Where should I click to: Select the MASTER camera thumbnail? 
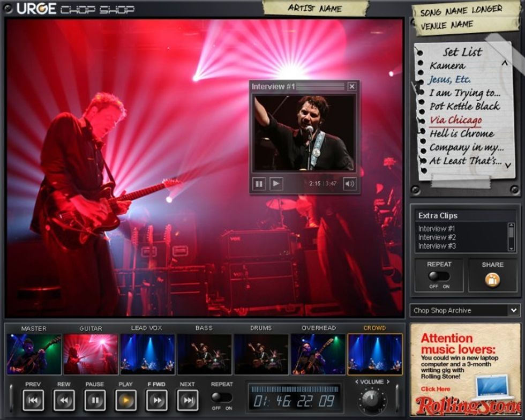coord(34,354)
